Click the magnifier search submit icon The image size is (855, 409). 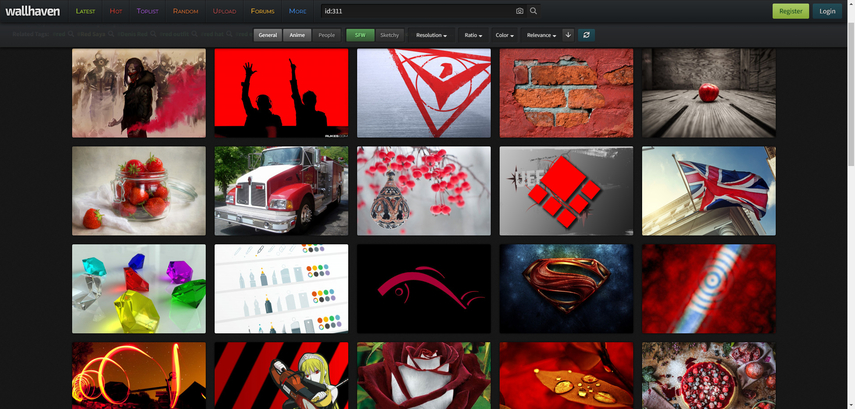[533, 11]
